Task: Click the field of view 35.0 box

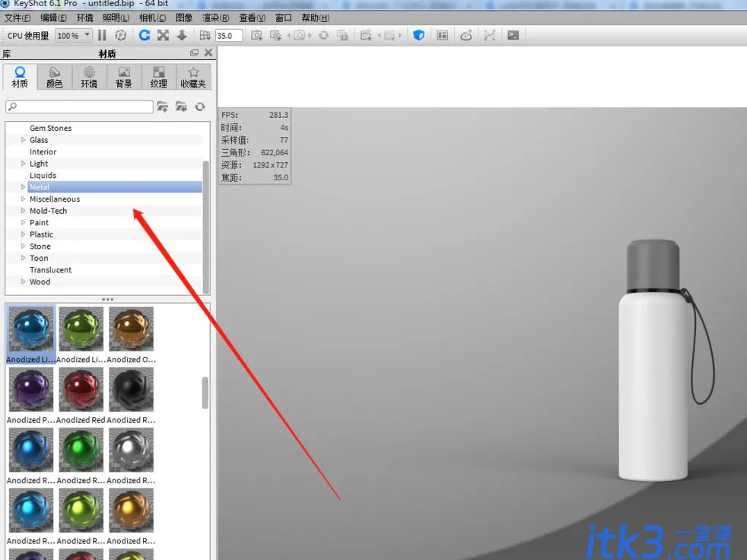Action: click(229, 36)
